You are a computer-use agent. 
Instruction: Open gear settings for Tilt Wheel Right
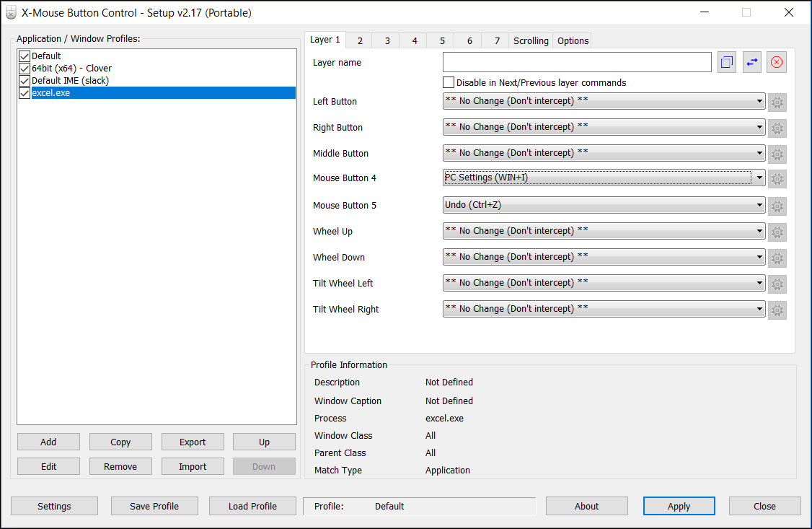pos(777,310)
